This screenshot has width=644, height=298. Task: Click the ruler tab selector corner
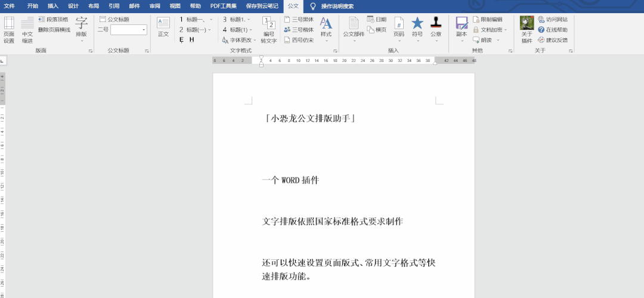(x=2, y=61)
